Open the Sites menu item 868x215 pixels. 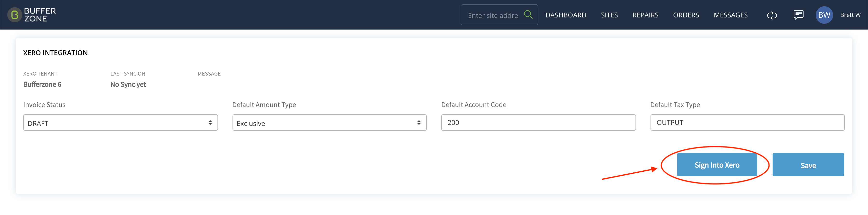(x=609, y=15)
